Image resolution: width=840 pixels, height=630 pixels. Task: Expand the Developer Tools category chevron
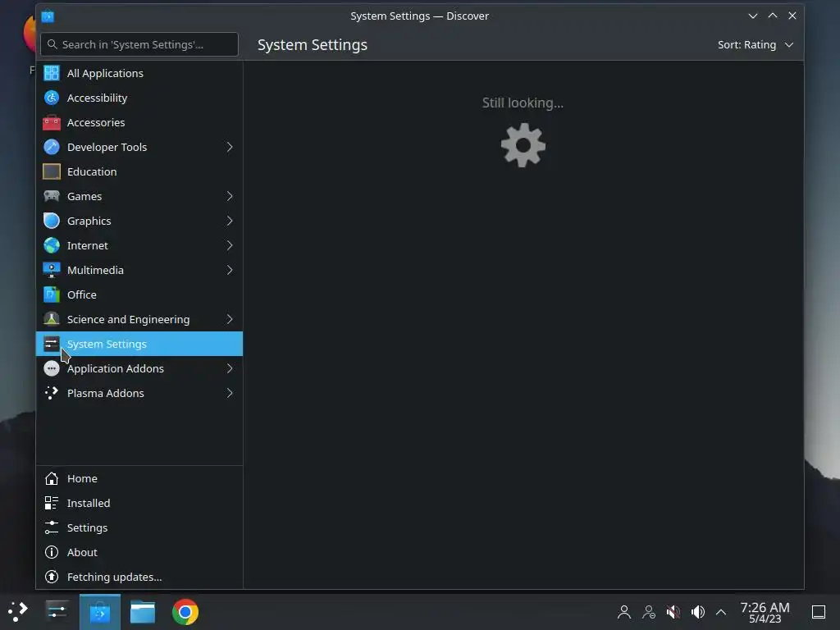(230, 147)
